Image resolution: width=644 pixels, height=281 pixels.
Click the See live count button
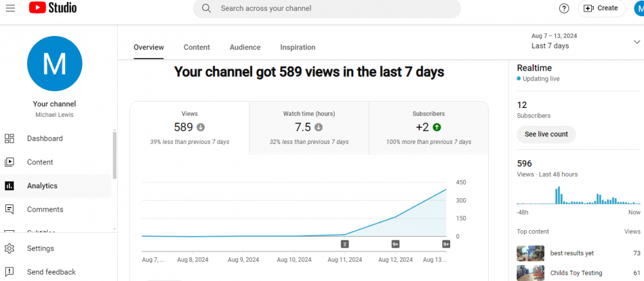(545, 134)
